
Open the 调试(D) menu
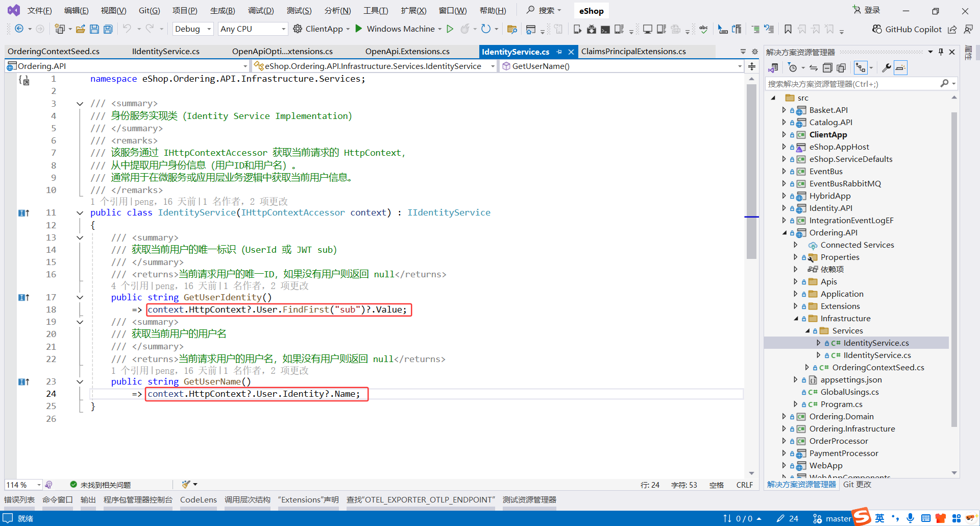coord(261,11)
